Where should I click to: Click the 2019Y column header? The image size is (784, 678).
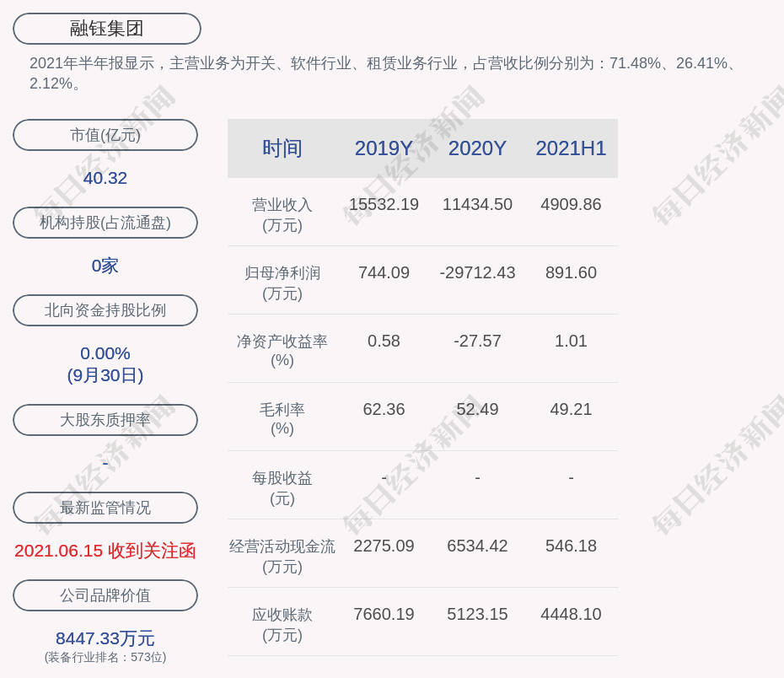[x=384, y=148]
